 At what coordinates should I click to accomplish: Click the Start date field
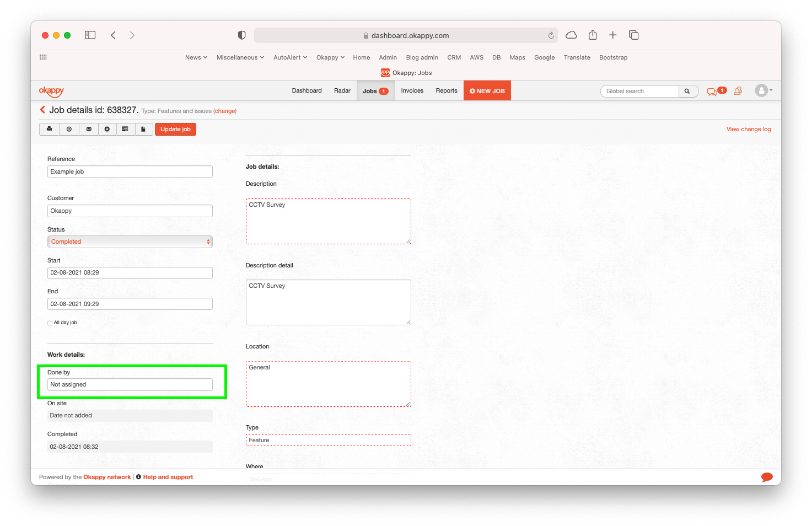coord(130,272)
